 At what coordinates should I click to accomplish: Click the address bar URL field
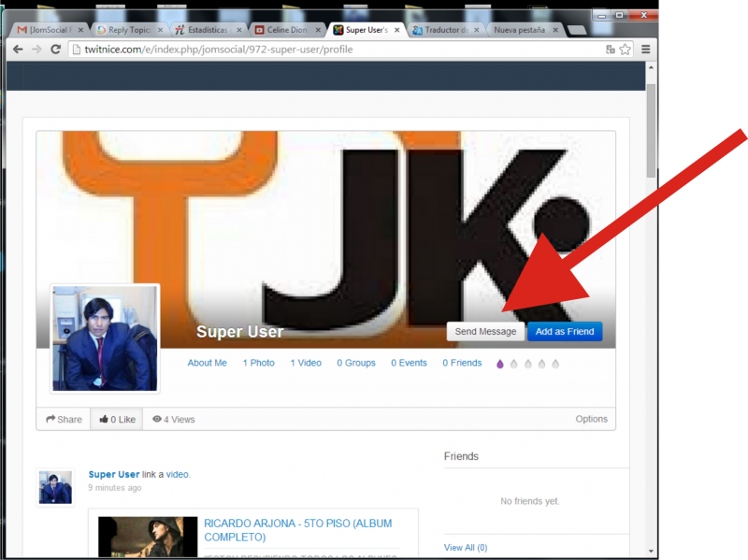[327, 50]
